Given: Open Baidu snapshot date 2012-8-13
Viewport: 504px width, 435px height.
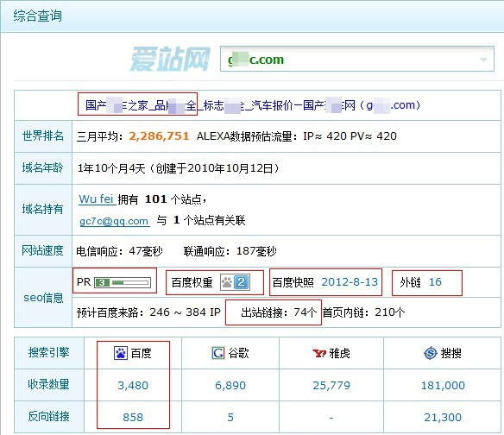Looking at the screenshot, I should click(x=350, y=282).
